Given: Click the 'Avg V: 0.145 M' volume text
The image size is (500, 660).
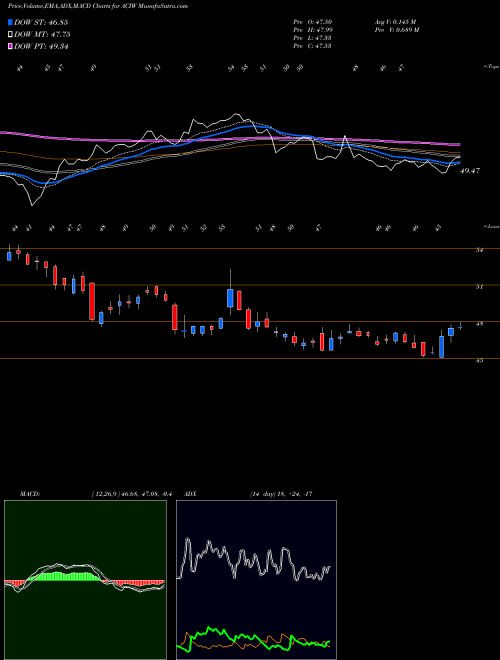Looking at the screenshot, I should point(395,22).
